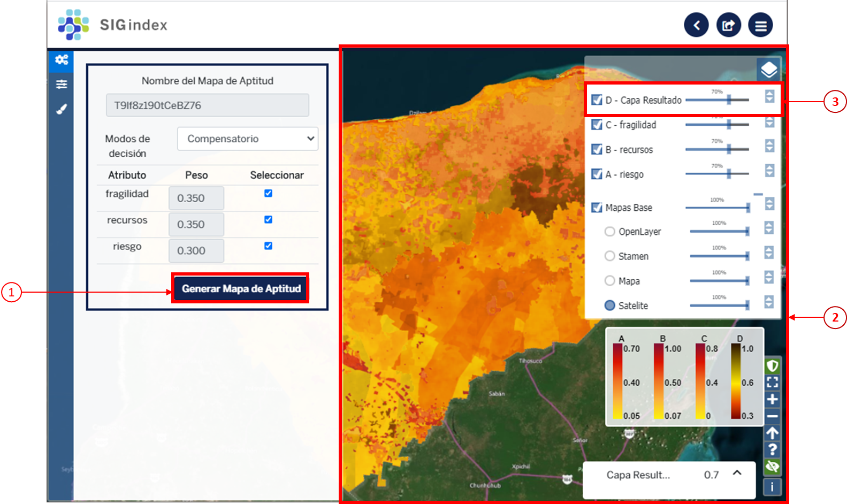The width and height of the screenshot is (847, 504).
Task: Click the question mark help button
Action: point(772,449)
